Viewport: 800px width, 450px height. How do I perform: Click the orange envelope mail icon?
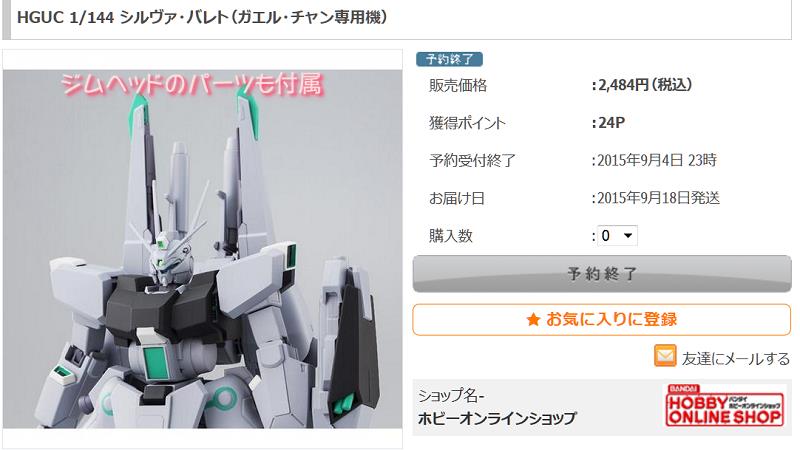point(665,356)
